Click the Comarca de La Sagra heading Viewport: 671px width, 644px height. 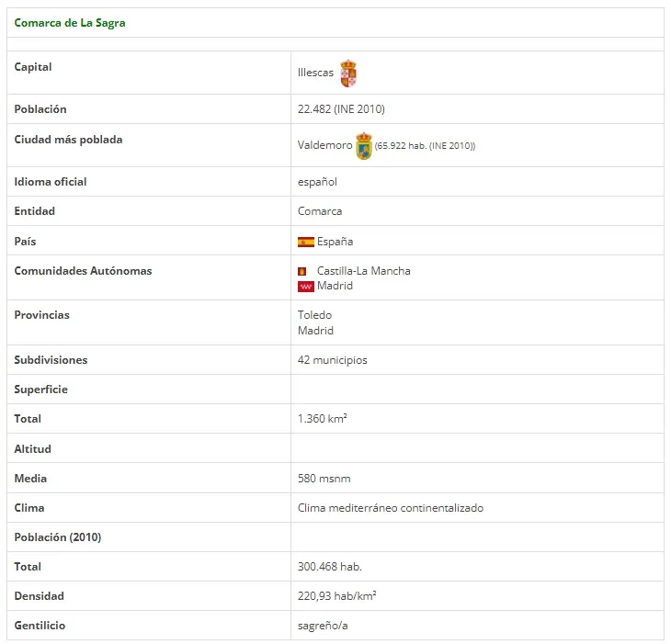(x=70, y=23)
